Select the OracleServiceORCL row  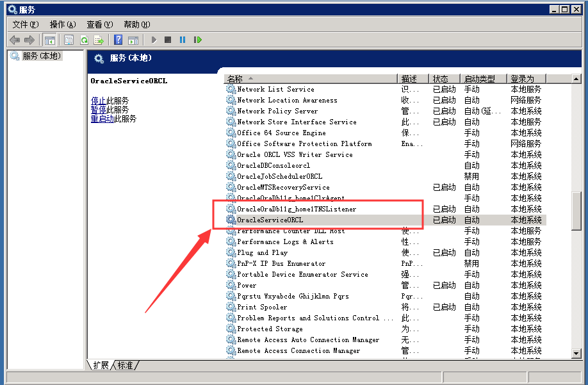tap(386, 220)
